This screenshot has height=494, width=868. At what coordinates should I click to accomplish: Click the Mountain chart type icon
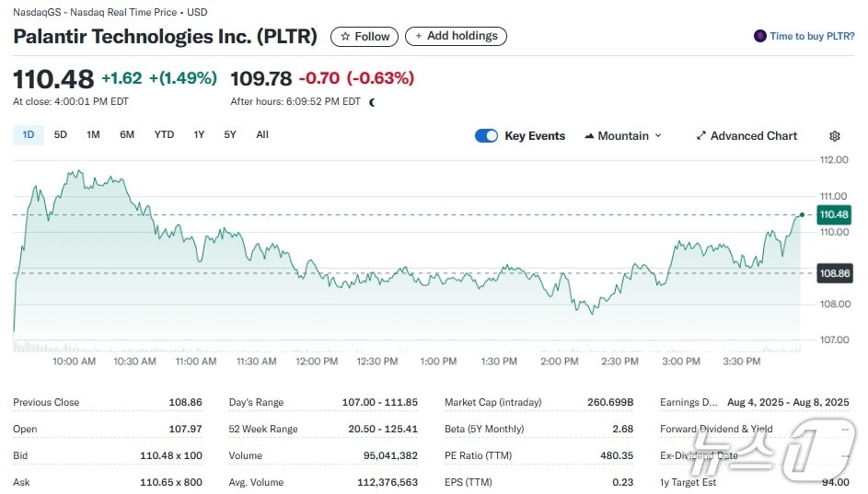coord(588,136)
